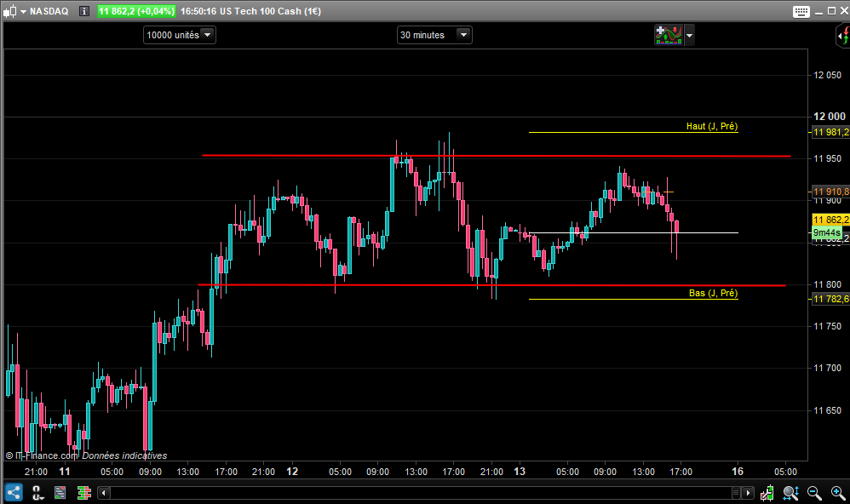
Task: Open the chart link group icon
Action: tap(37, 493)
